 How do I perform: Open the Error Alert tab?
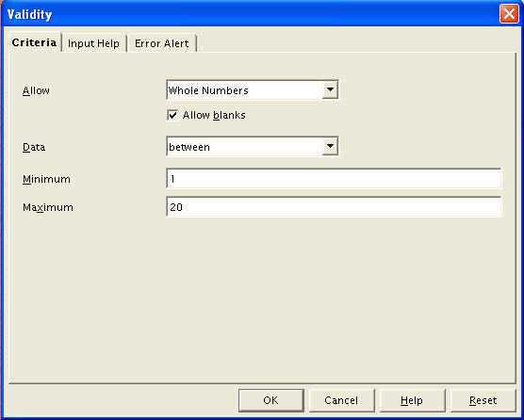pos(162,43)
